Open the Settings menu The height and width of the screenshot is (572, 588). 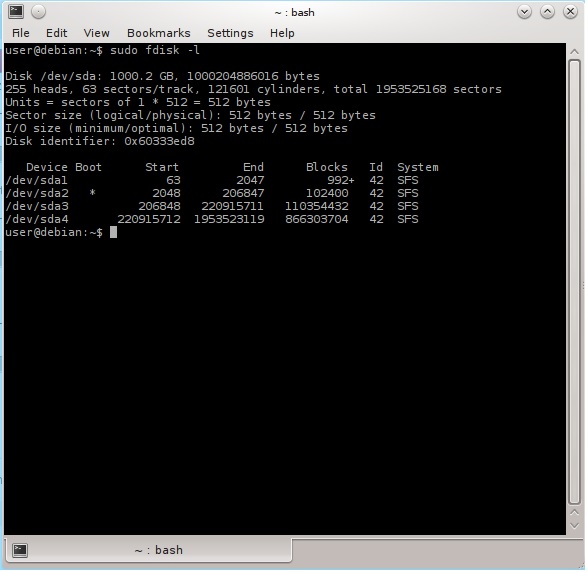point(230,33)
